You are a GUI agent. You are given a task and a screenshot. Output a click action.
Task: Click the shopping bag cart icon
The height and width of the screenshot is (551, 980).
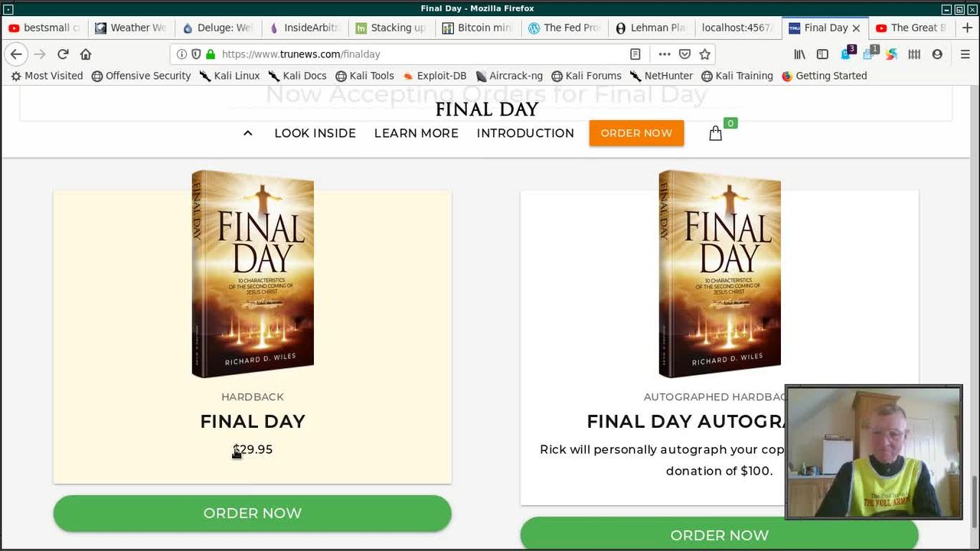coord(715,133)
